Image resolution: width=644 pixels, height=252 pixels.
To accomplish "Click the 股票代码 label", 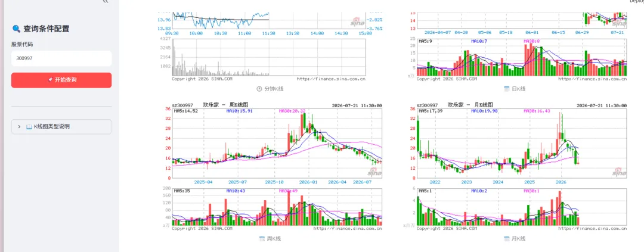I will (22, 44).
